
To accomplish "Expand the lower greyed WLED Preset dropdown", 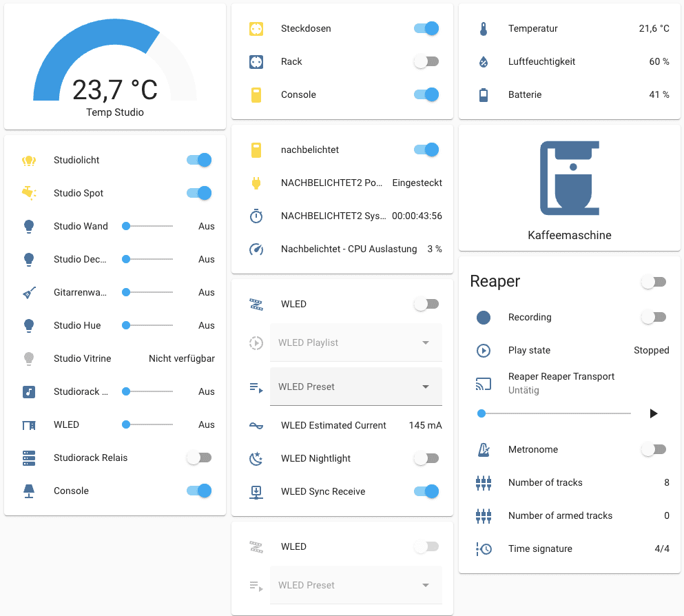I will 355,586.
